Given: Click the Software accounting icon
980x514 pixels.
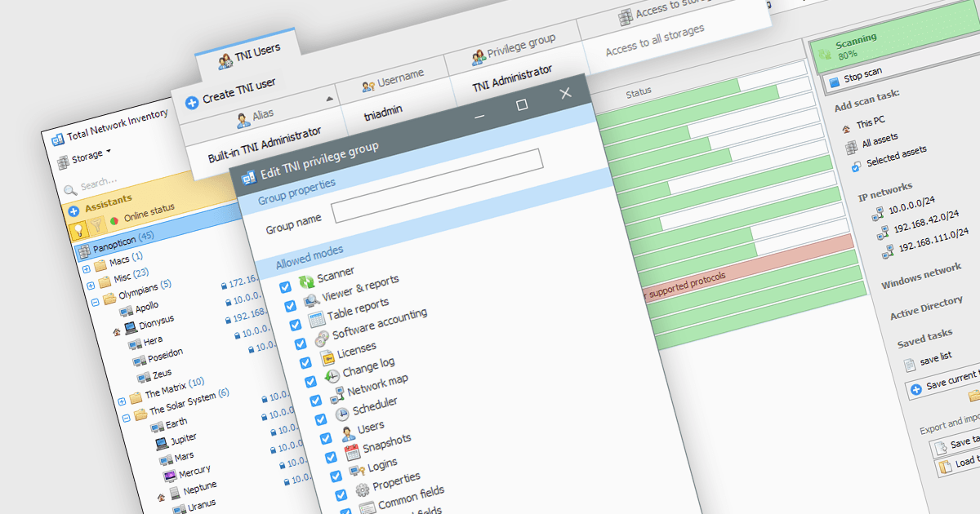Looking at the screenshot, I should [x=322, y=337].
